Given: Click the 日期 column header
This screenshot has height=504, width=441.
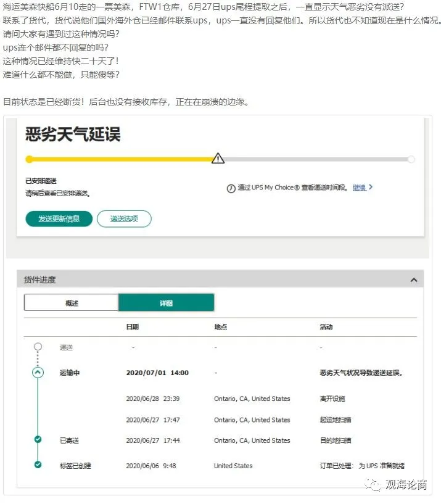Looking at the screenshot, I should tap(133, 327).
